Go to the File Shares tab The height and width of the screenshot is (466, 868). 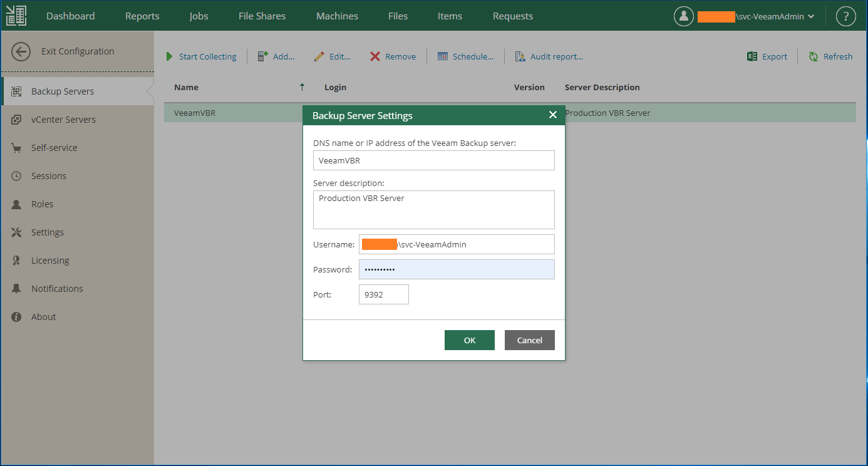262,16
